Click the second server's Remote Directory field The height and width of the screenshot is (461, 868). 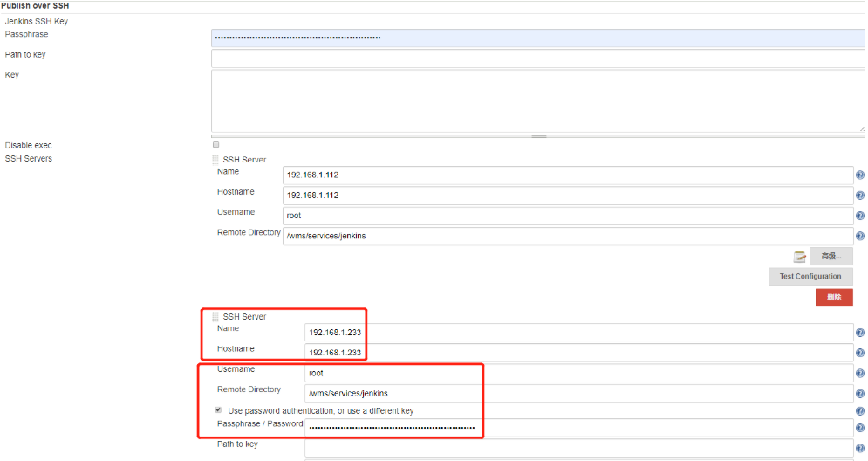coord(578,394)
